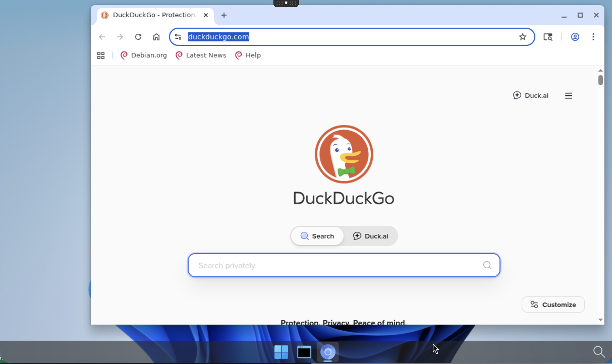Close the DuckDuckGo tab
The height and width of the screenshot is (364, 612).
(x=206, y=15)
